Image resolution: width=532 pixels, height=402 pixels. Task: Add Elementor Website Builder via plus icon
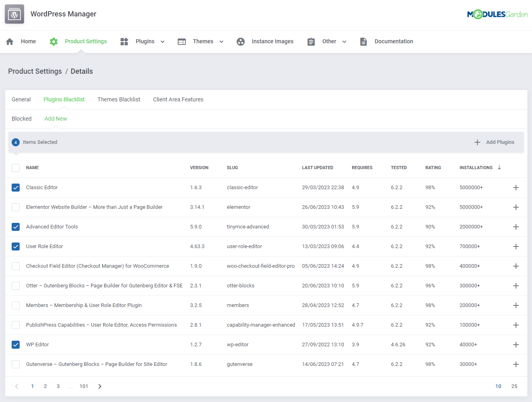[516, 207]
